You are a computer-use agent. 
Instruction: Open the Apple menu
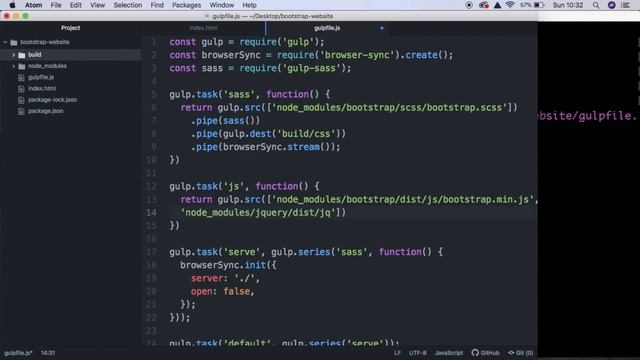pyautogui.click(x=12, y=5)
